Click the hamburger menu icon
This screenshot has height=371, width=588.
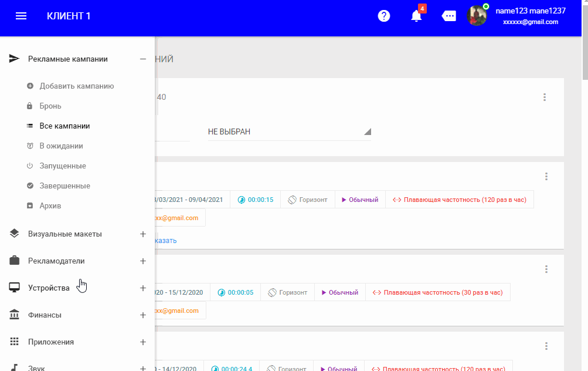point(21,16)
